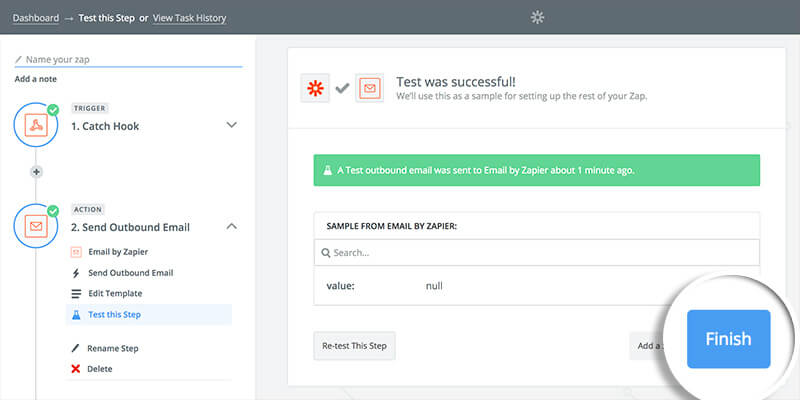Click the pencil icon by Name your zap
800x400 pixels.
pos(18,60)
